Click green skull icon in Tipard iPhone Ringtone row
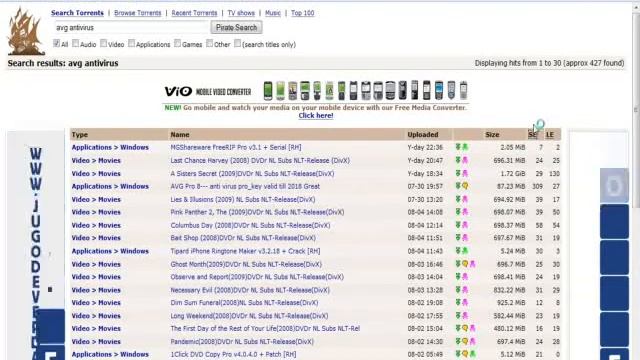 pyautogui.click(x=465, y=251)
